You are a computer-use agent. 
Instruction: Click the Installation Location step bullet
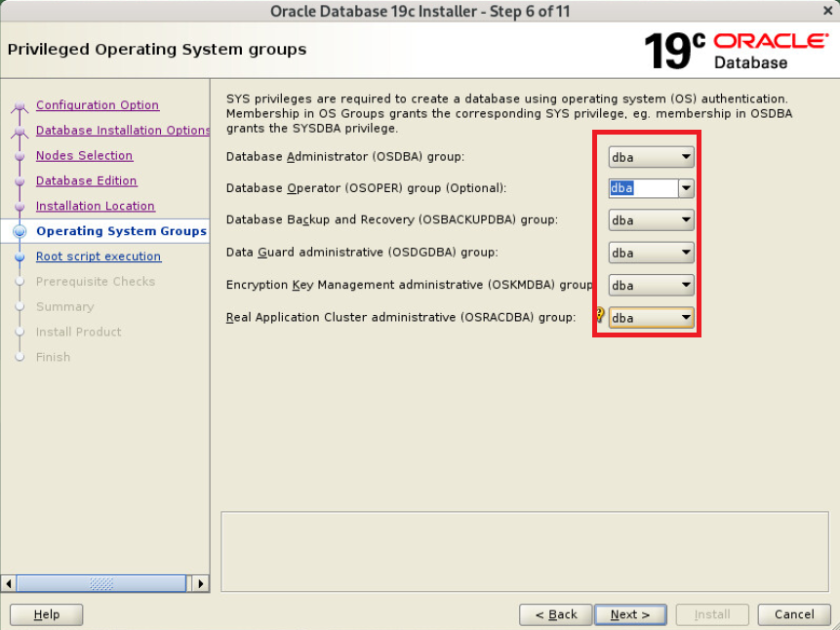(x=20, y=206)
